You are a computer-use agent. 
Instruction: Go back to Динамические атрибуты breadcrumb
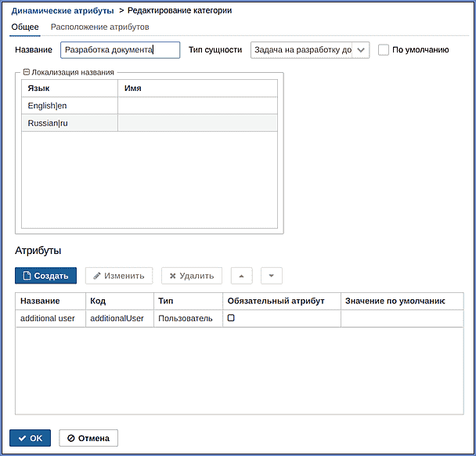[x=63, y=11]
